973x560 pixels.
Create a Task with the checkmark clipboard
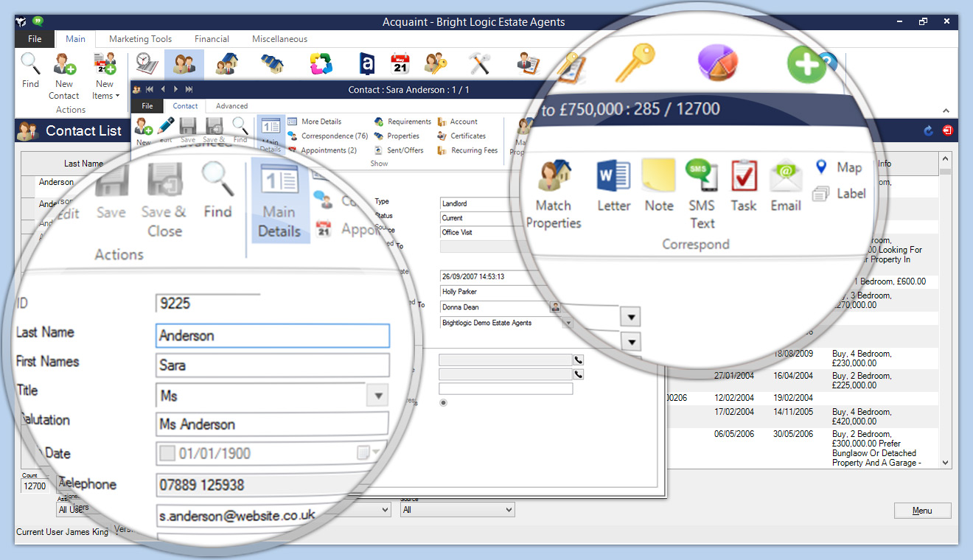744,186
